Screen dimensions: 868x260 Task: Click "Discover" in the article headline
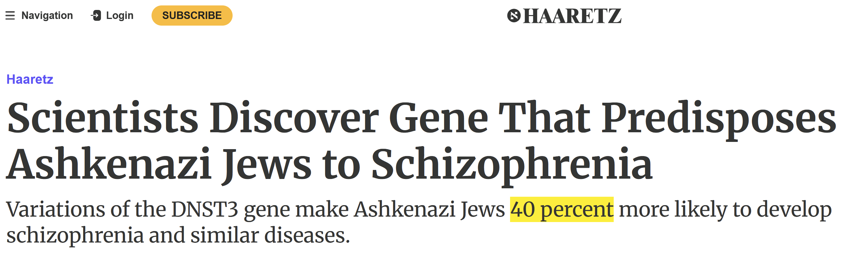[x=294, y=118]
